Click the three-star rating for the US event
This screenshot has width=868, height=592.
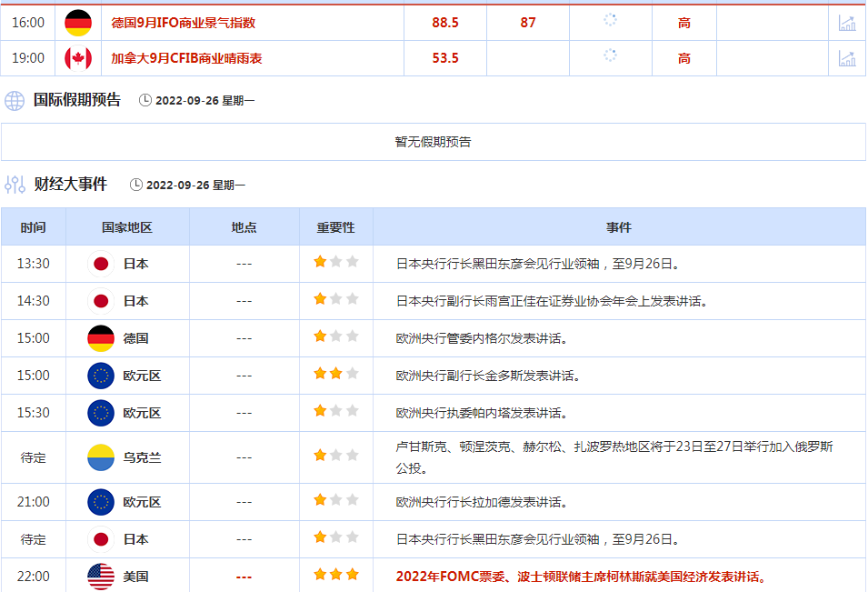tap(336, 575)
